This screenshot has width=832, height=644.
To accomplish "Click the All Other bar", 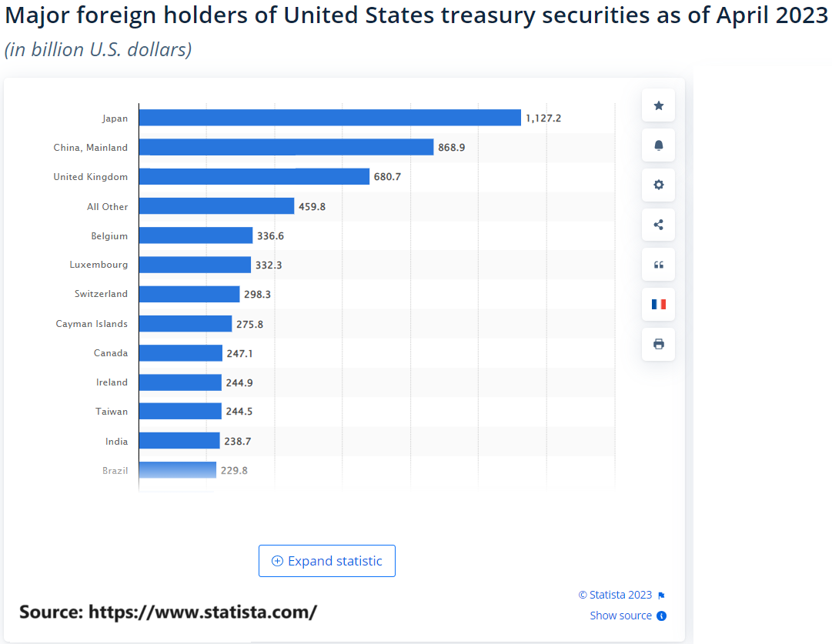I will [x=216, y=206].
